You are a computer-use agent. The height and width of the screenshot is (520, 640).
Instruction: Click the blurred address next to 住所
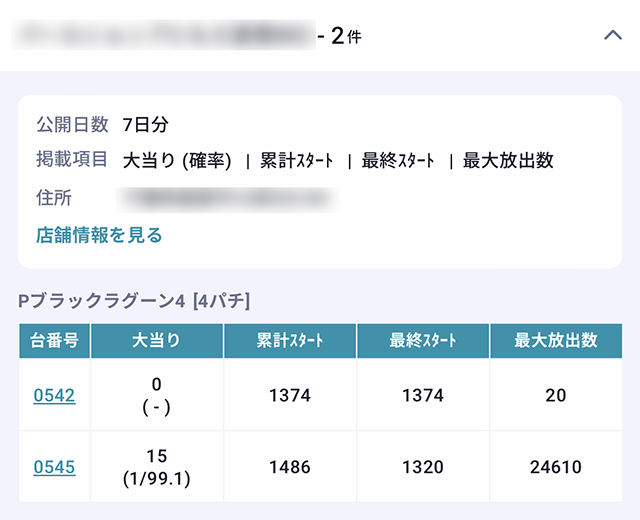click(x=228, y=198)
